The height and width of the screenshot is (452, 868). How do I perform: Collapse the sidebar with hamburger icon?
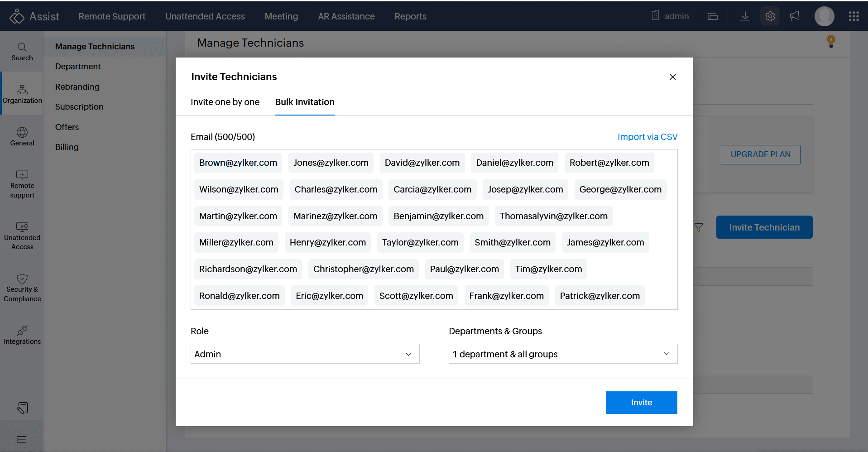click(x=21, y=439)
